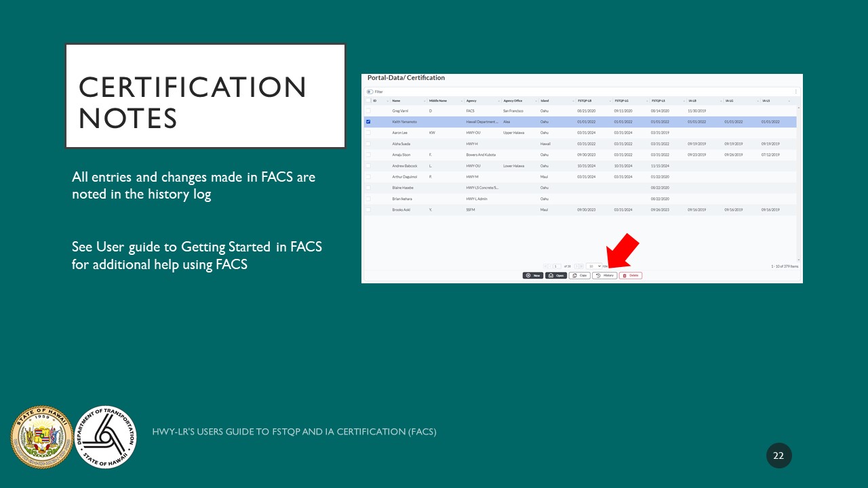
Task: Click the 1 - 10 of 379 items text
Action: tap(785, 266)
